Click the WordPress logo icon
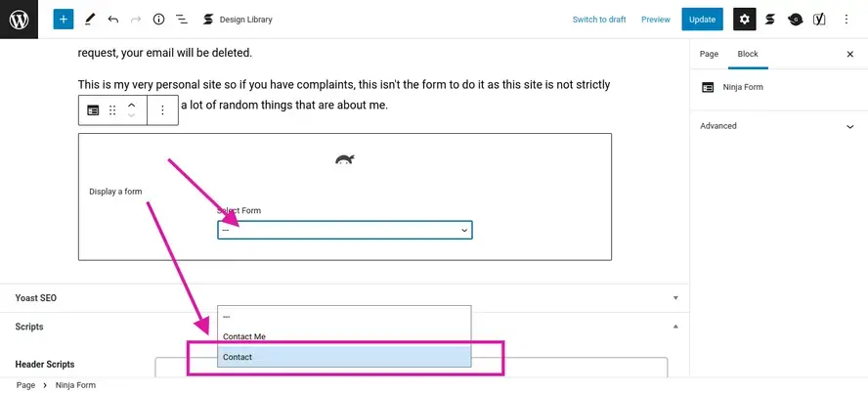 19,19
